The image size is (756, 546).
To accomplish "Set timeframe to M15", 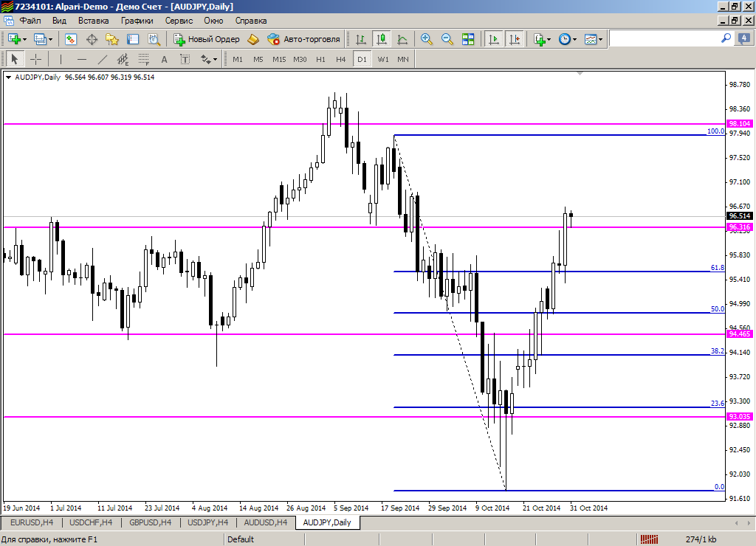I will (x=279, y=59).
